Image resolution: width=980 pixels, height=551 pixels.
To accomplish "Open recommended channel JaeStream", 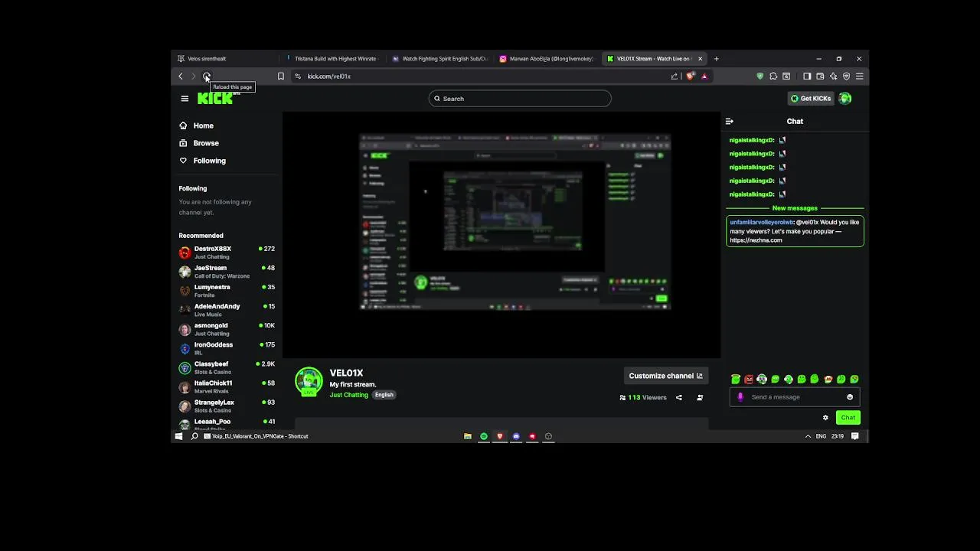I will (227, 272).
